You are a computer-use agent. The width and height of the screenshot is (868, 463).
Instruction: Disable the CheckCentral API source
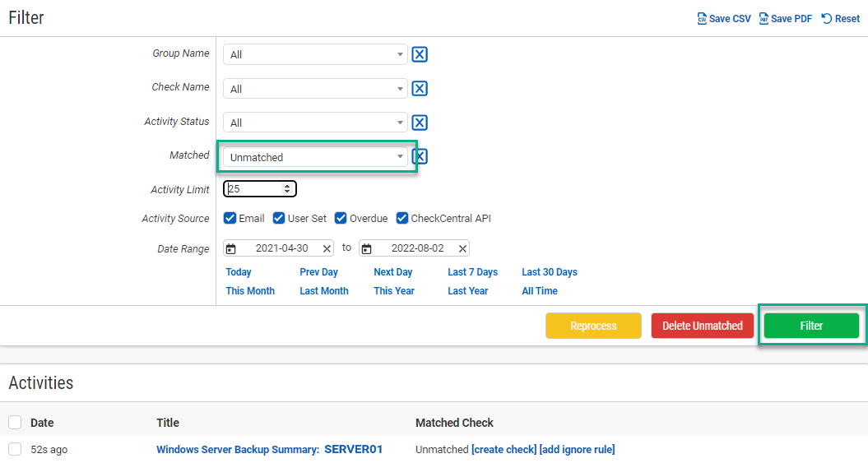pos(402,219)
